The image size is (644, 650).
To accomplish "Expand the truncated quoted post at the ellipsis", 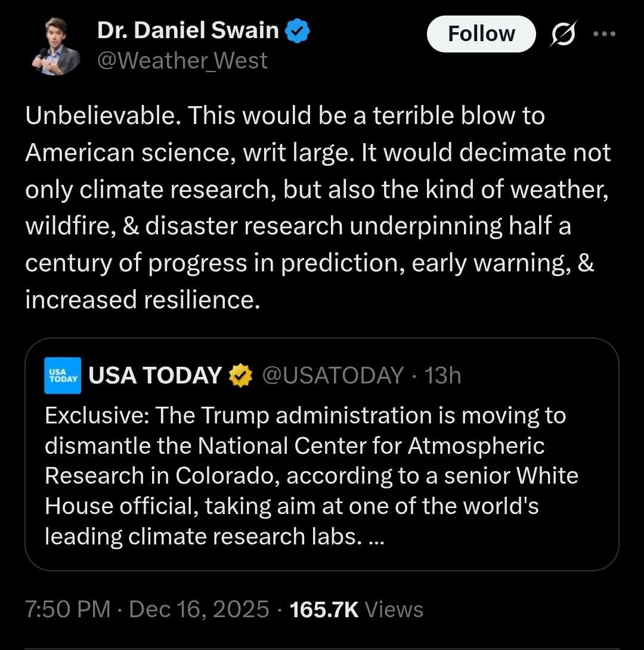I will click(377, 537).
